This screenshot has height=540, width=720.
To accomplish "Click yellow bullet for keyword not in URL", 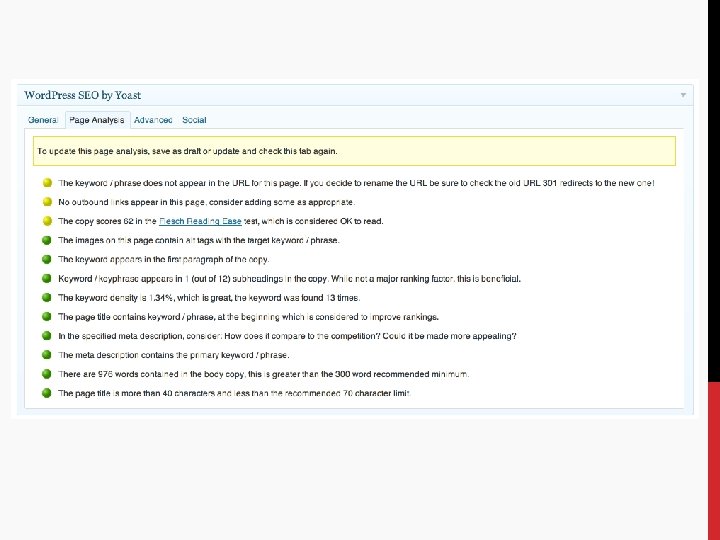I will (47, 183).
